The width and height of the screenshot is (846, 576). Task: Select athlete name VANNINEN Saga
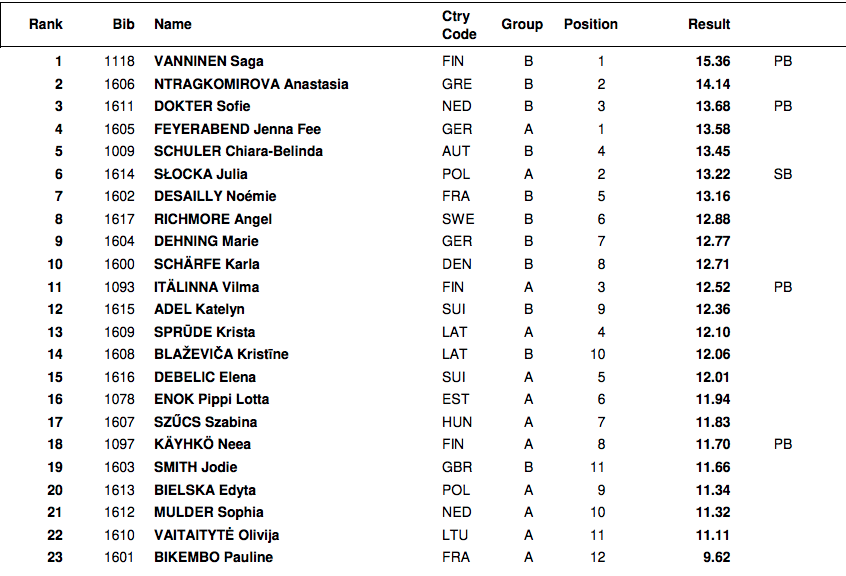[x=208, y=61]
